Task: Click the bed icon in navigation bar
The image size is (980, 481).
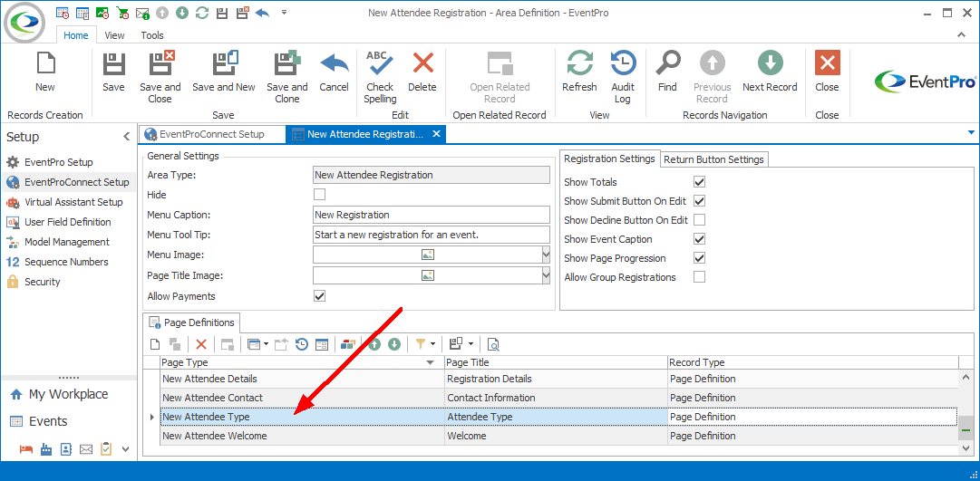Action: tap(25, 448)
